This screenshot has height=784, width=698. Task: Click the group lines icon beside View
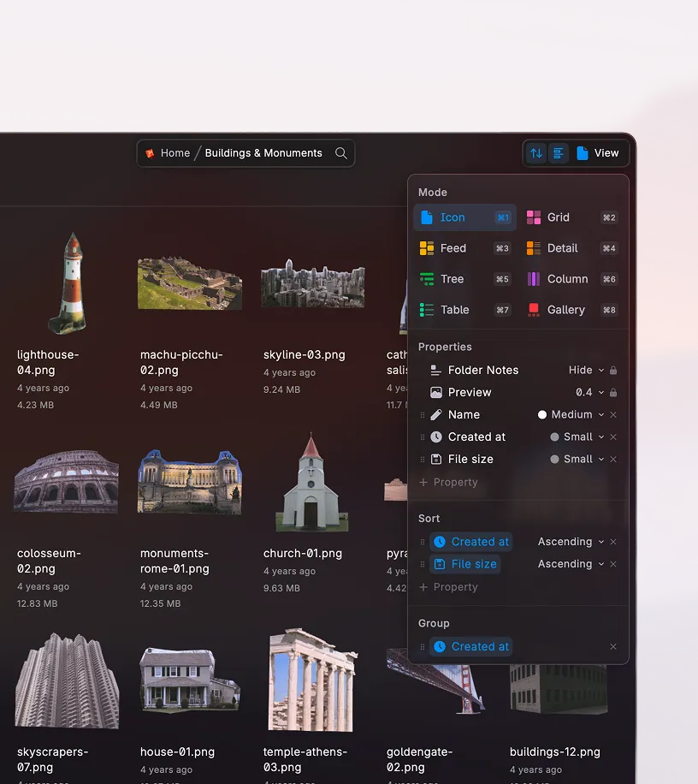click(x=558, y=153)
